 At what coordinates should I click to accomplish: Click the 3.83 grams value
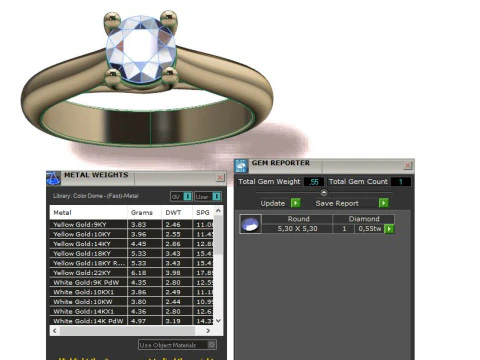tap(139, 225)
